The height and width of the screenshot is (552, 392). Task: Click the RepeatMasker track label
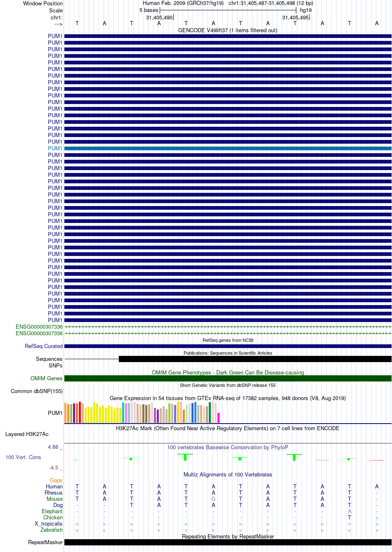click(45, 542)
